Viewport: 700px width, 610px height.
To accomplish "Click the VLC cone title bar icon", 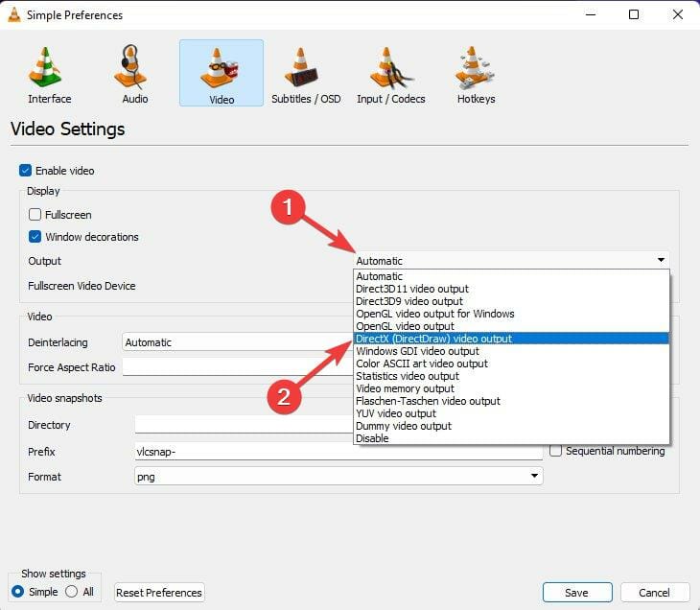I will 14,14.
